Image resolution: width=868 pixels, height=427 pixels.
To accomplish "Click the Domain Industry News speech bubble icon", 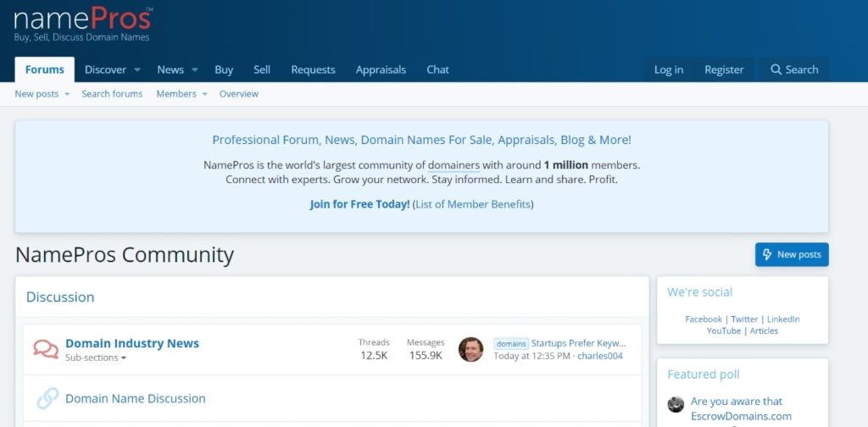I will tap(46, 348).
